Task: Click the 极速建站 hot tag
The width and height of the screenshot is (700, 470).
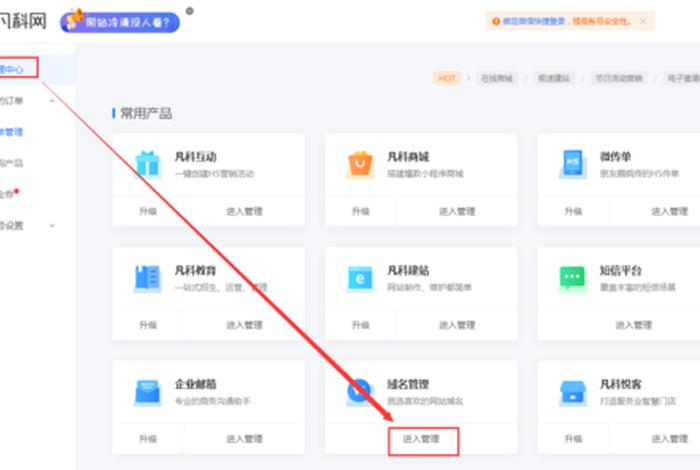Action: point(554,79)
